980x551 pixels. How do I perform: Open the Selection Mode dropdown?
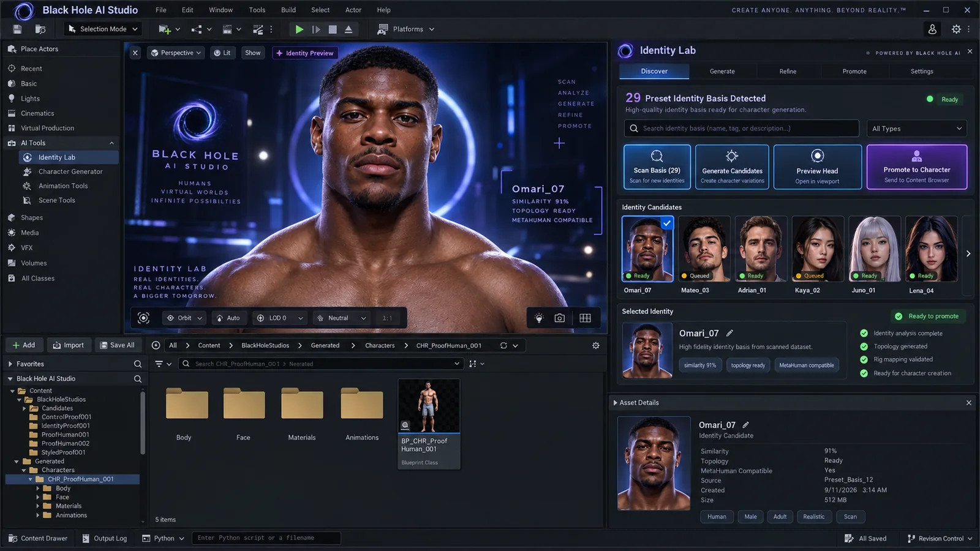point(103,29)
